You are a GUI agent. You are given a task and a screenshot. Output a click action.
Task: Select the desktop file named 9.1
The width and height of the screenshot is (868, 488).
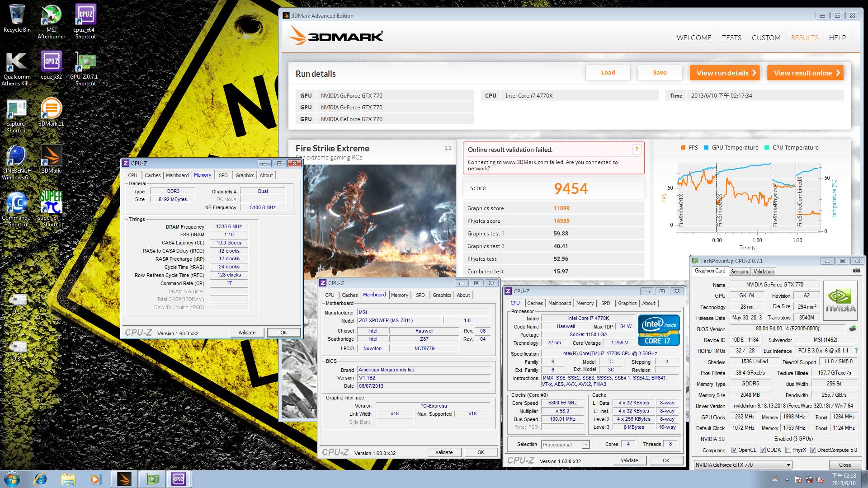click(x=17, y=304)
